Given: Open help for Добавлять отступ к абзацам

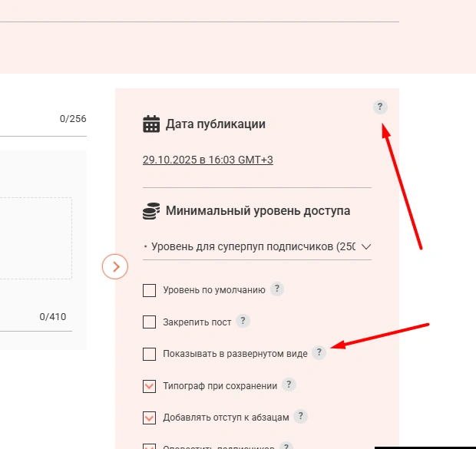Looking at the screenshot, I should (x=300, y=416).
